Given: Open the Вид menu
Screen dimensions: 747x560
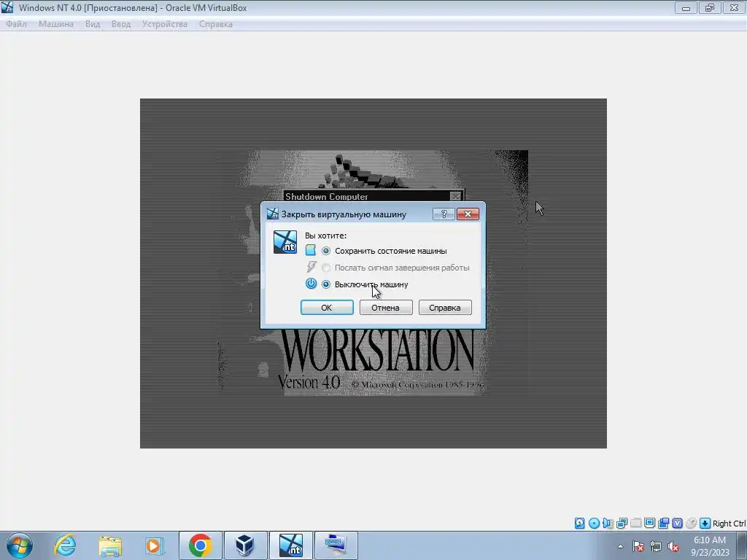Looking at the screenshot, I should coord(93,24).
